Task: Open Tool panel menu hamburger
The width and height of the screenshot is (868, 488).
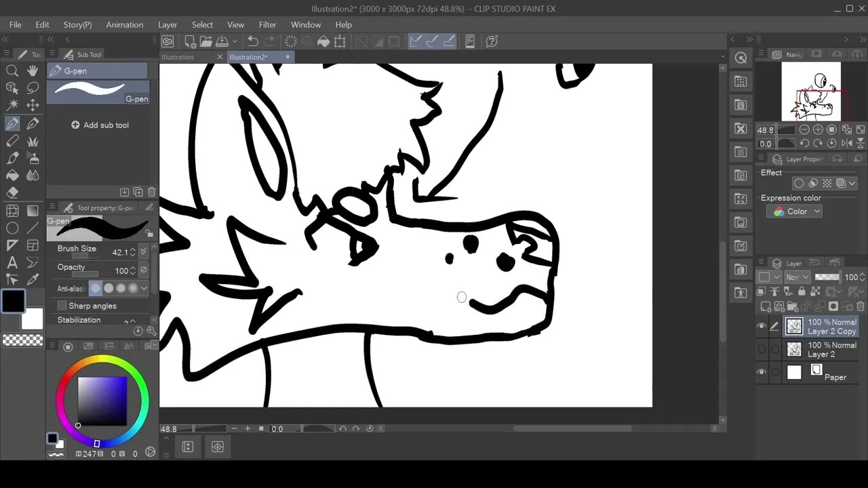Action: point(6,54)
